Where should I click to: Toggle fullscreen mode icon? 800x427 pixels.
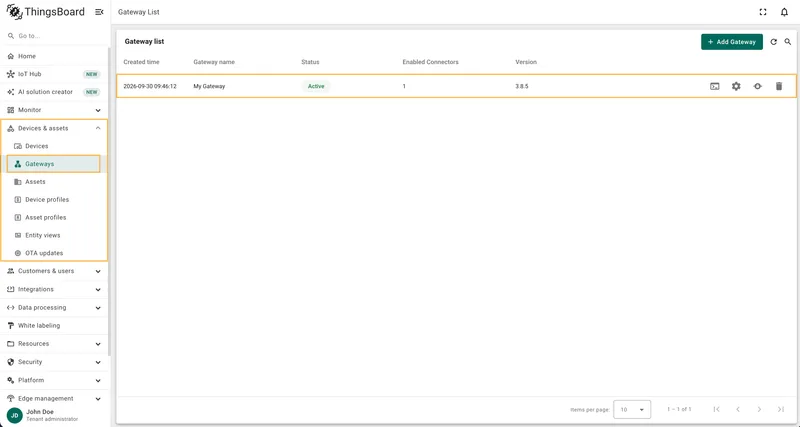tap(763, 12)
